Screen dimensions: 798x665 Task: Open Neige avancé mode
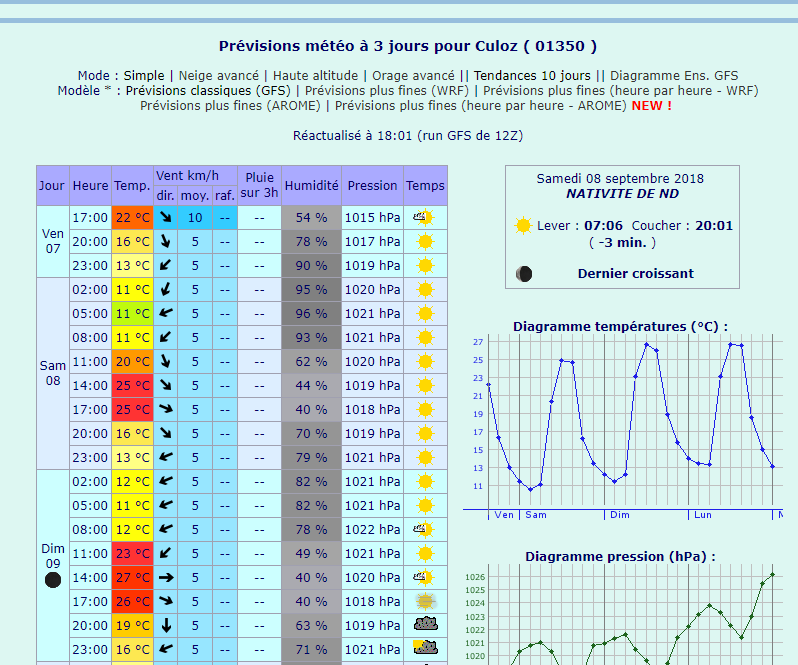coord(218,76)
